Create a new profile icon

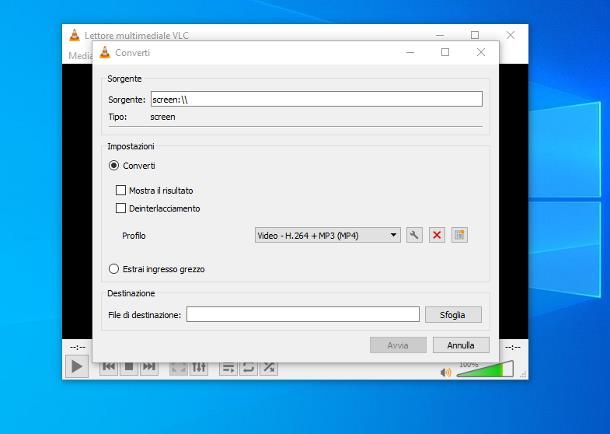(x=459, y=235)
